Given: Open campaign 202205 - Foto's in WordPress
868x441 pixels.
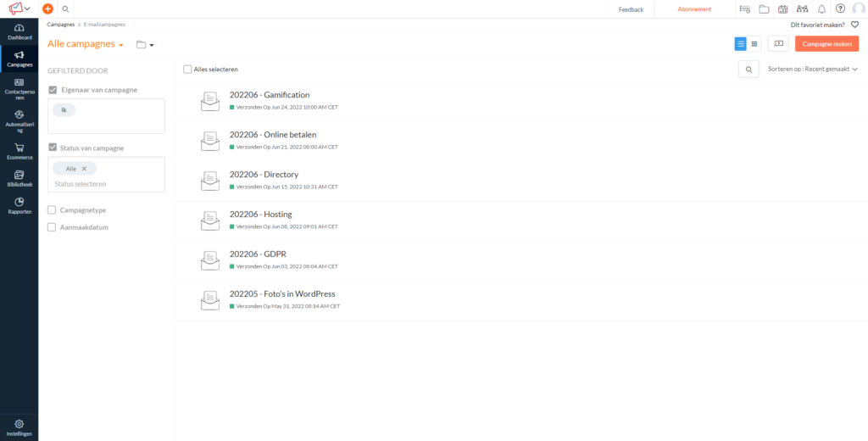Looking at the screenshot, I should (282, 294).
